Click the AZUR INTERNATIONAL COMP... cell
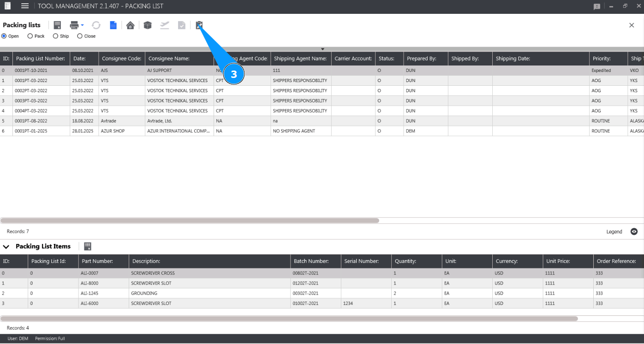This screenshot has width=644, height=344. (x=179, y=131)
